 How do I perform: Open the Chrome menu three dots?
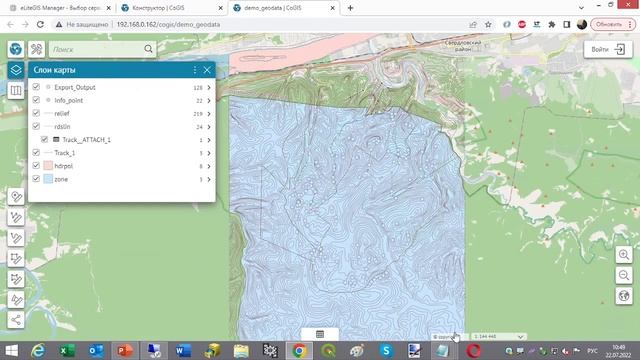click(x=630, y=24)
